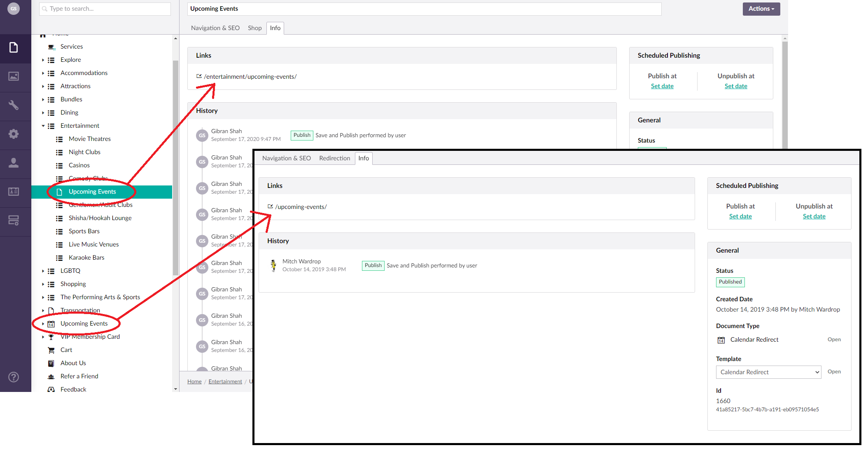This screenshot has width=868, height=455.
Task: Click the scroll-down arrow of the content tree
Action: pyautogui.click(x=176, y=389)
